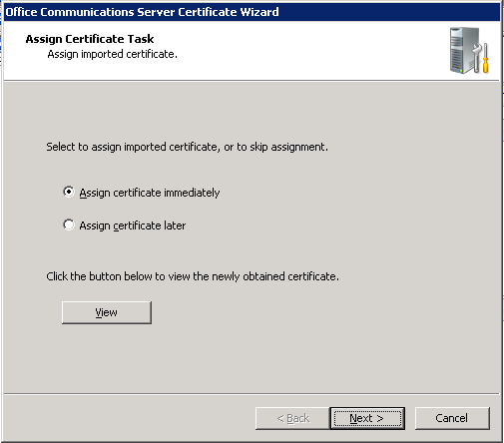Click the server tools icon in header

(x=469, y=51)
